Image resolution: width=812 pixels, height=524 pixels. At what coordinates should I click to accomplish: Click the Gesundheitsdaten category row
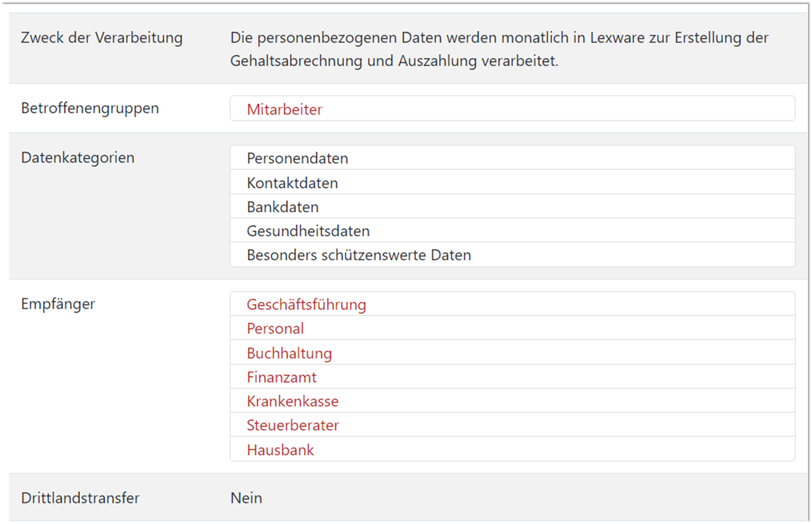coord(308,231)
